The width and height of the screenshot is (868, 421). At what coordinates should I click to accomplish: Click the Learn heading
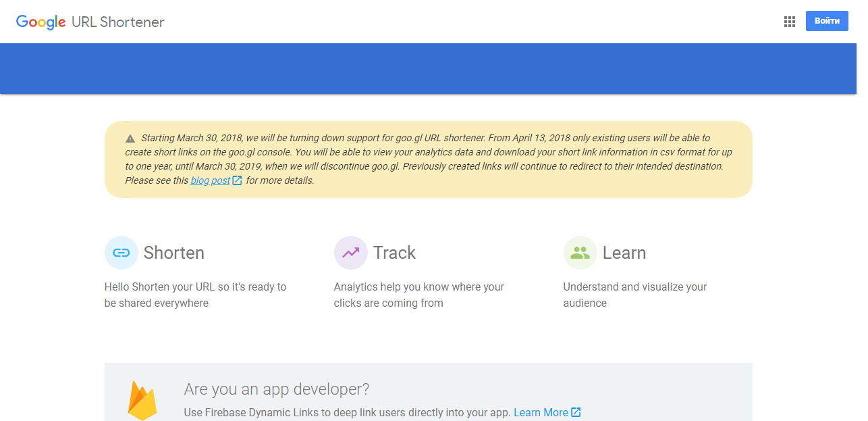[624, 253]
